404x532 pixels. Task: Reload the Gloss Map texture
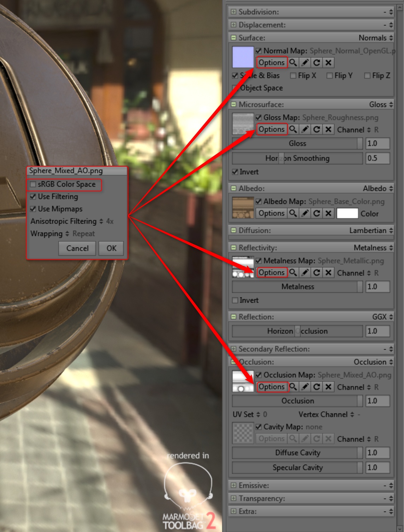pyautogui.click(x=317, y=129)
